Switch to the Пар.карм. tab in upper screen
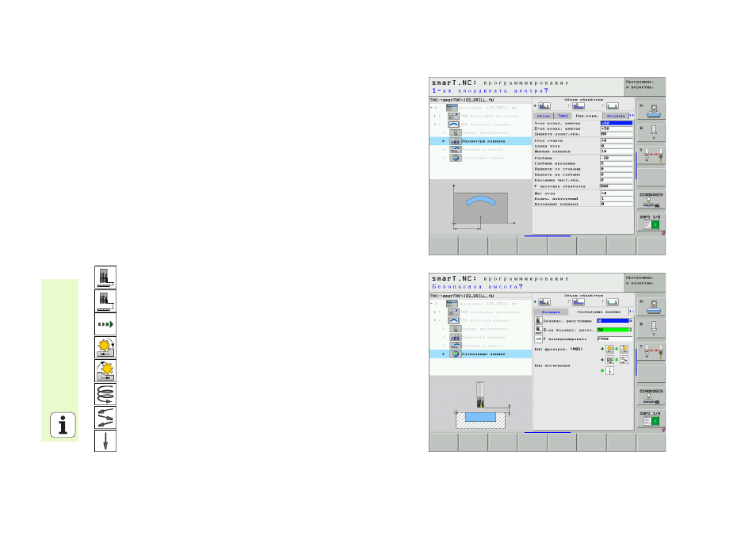 point(586,116)
